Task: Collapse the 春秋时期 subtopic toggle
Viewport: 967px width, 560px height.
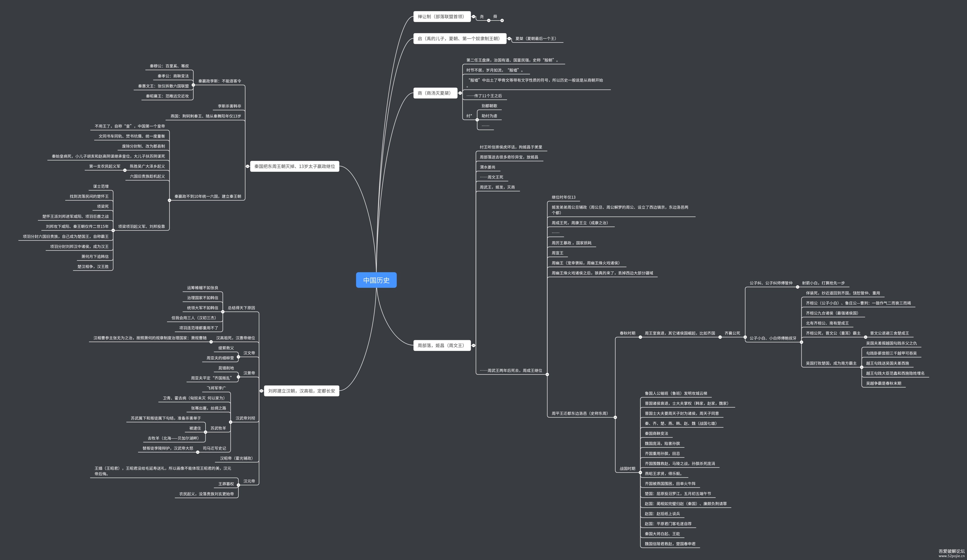Action: tap(640, 337)
